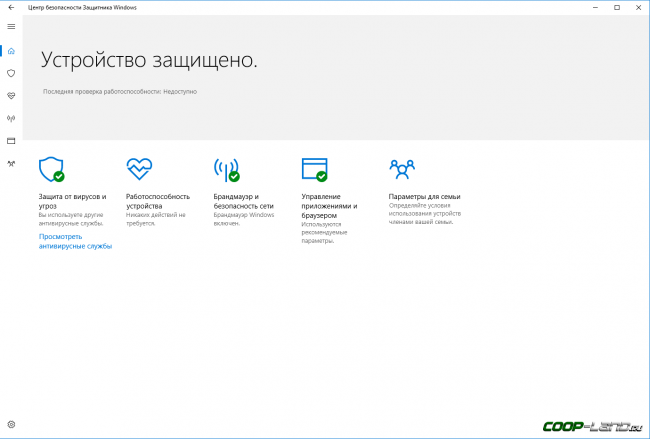Click the text 'Брандмауэр Windows включен.'
650x439 pixels.
(244, 219)
